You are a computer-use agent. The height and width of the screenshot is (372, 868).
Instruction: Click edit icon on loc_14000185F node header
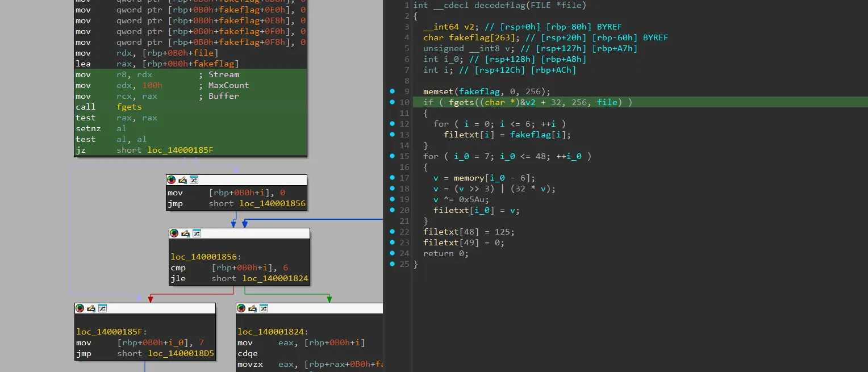(91, 308)
